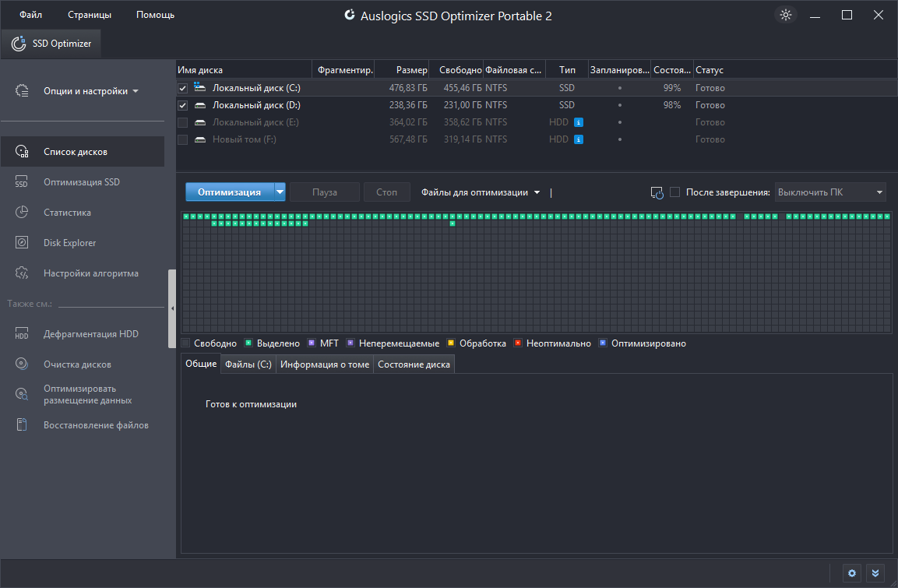Select the SSD Optimizer top tab
This screenshot has height=588, width=898.
(51, 44)
